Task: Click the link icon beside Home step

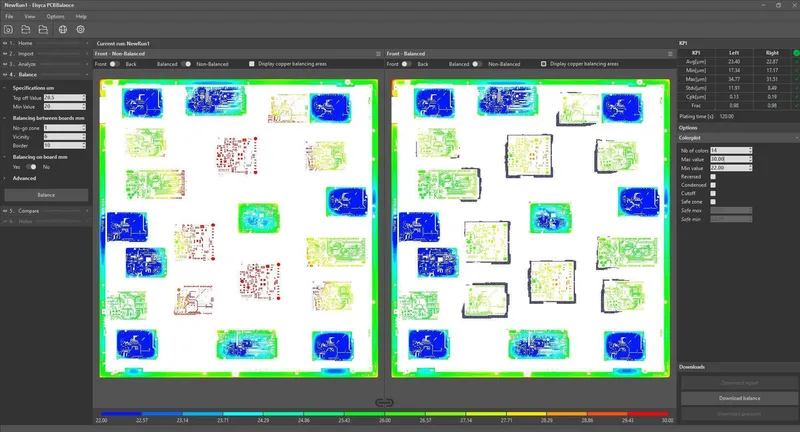Action: 5,43
